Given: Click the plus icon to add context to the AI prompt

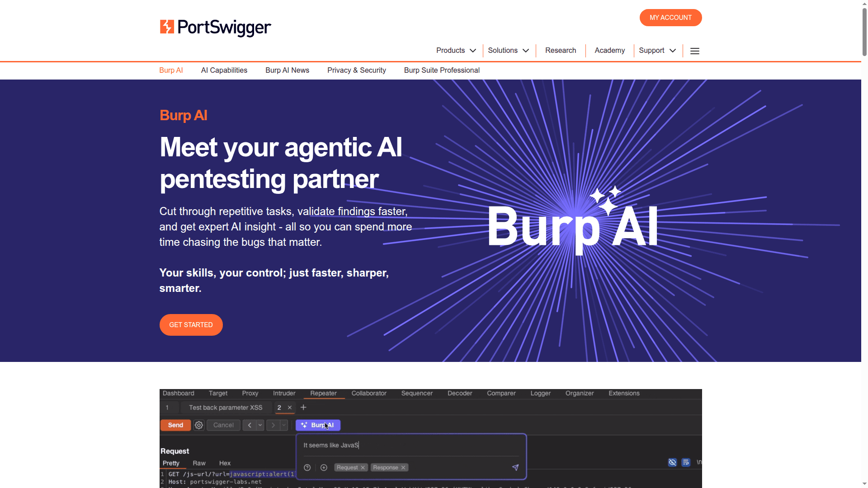Looking at the screenshot, I should point(324,468).
